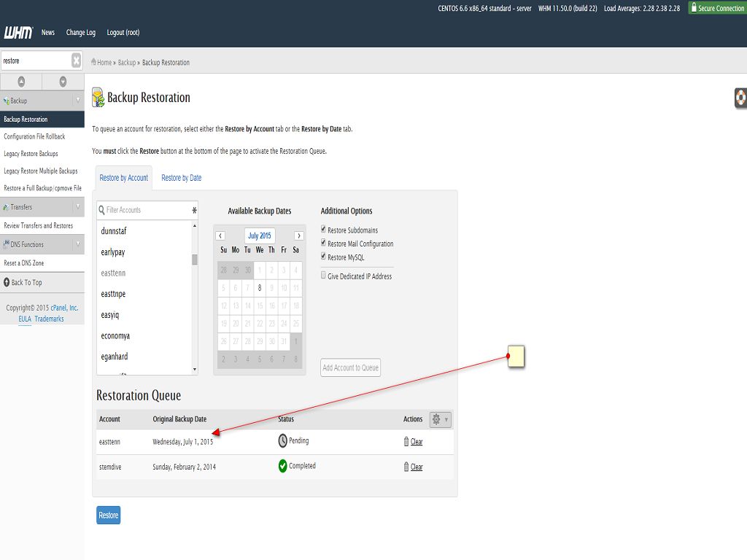
Task: Click Logout (root)
Action: pyautogui.click(x=123, y=32)
